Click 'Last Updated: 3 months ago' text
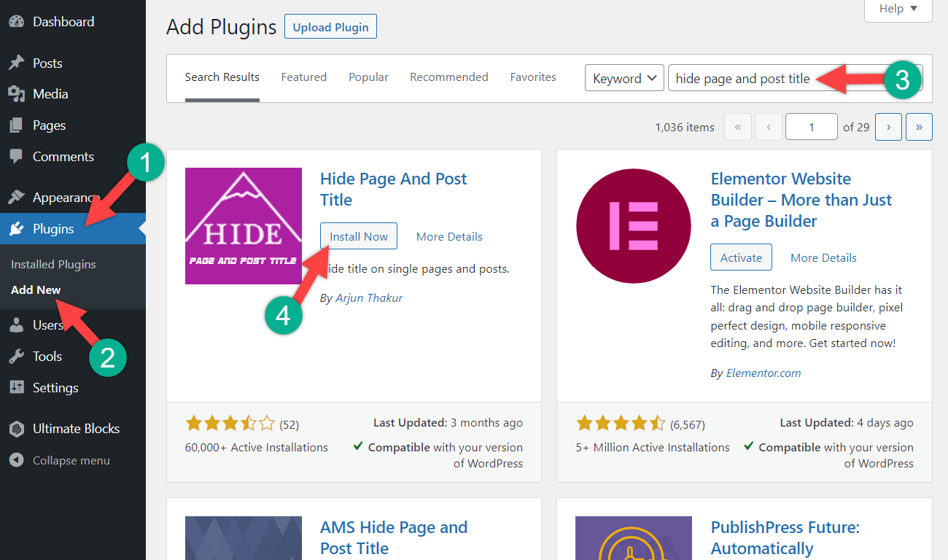This screenshot has width=948, height=560. (448, 422)
